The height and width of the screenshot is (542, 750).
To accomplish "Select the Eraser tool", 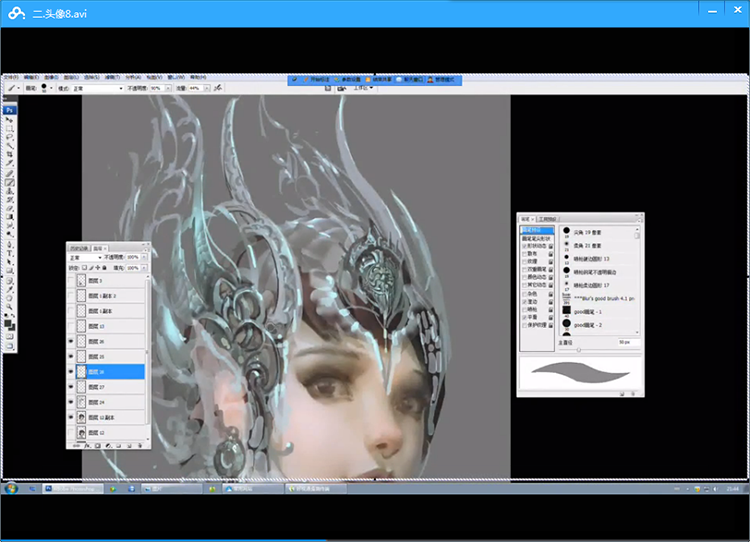I will tap(10, 208).
